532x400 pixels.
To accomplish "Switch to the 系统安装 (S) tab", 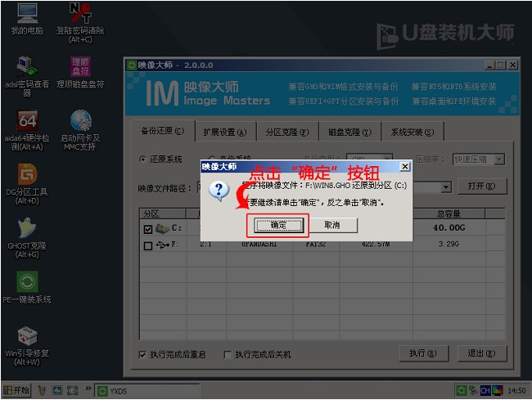I will [413, 133].
